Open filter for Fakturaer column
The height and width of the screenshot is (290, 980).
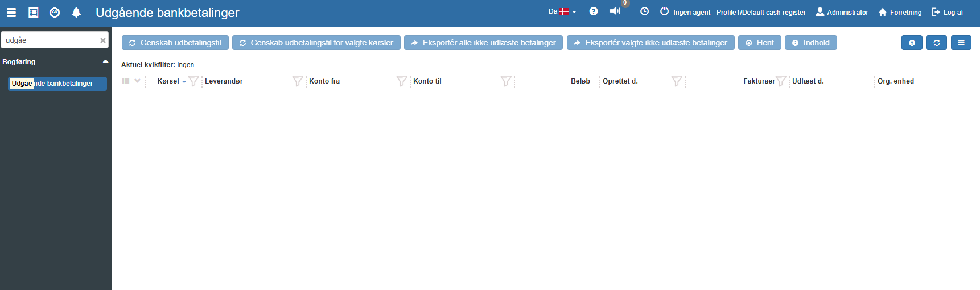pyautogui.click(x=781, y=81)
